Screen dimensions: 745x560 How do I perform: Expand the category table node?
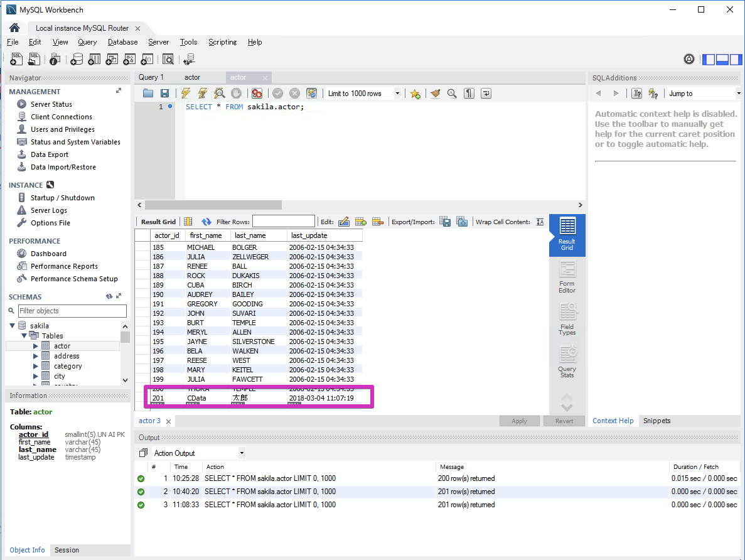(x=36, y=366)
